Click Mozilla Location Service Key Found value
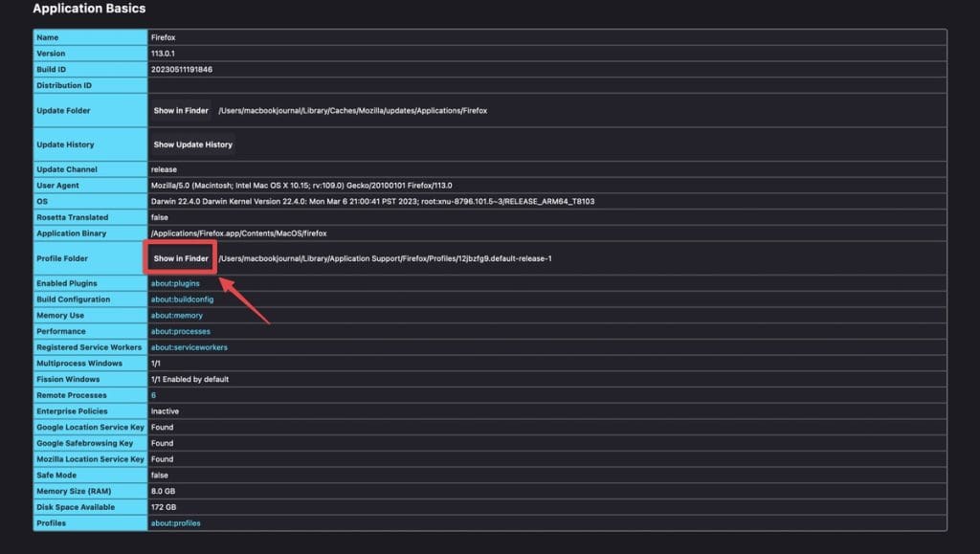 162,459
